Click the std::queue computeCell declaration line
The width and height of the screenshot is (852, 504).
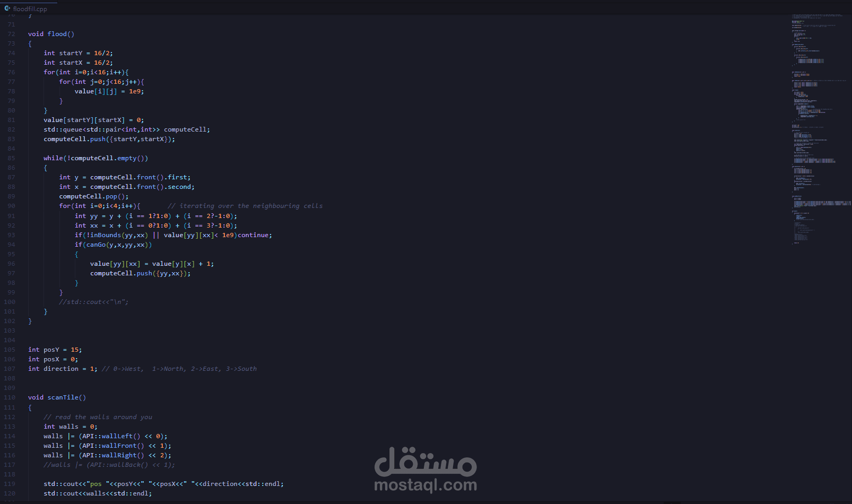coord(126,129)
